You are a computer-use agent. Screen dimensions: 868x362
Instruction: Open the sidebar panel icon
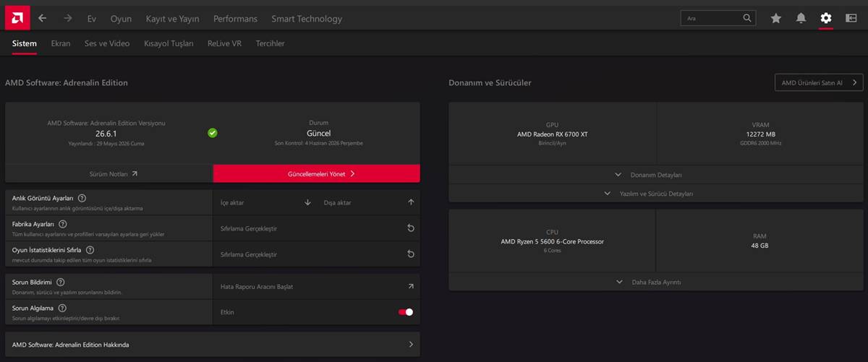(x=851, y=18)
